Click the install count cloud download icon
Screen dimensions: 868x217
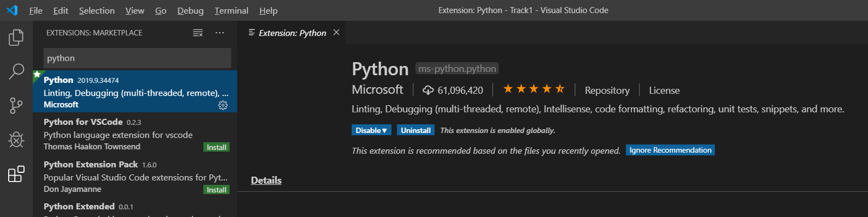click(x=428, y=91)
